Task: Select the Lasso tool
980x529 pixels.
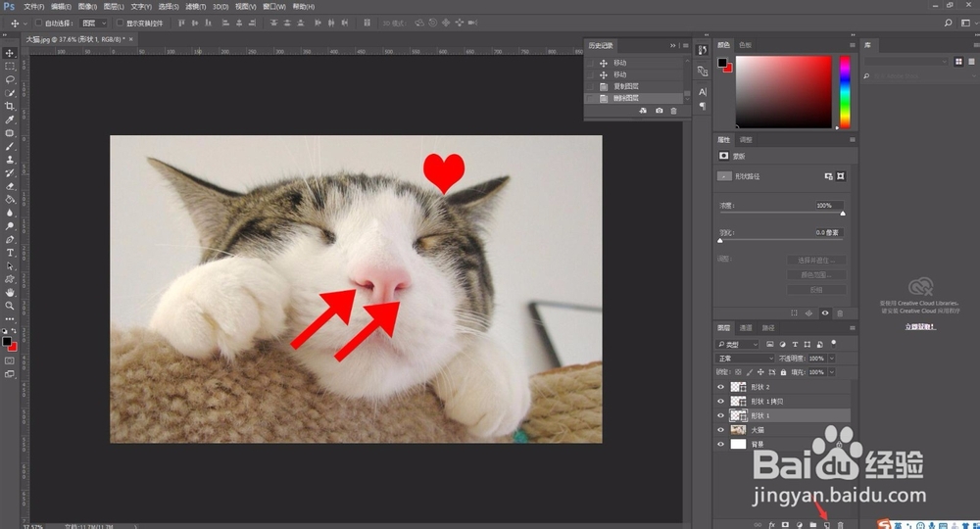Action: pos(10,80)
